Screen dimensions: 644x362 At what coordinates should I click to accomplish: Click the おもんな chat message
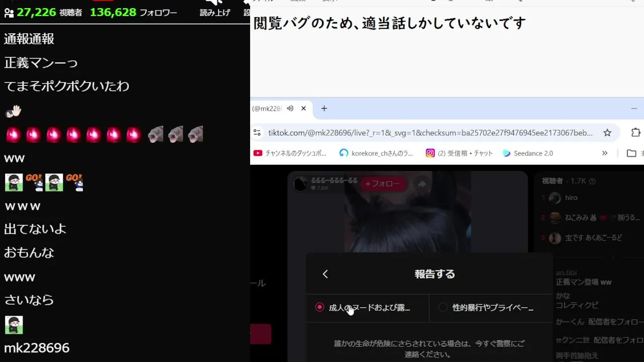(29, 252)
